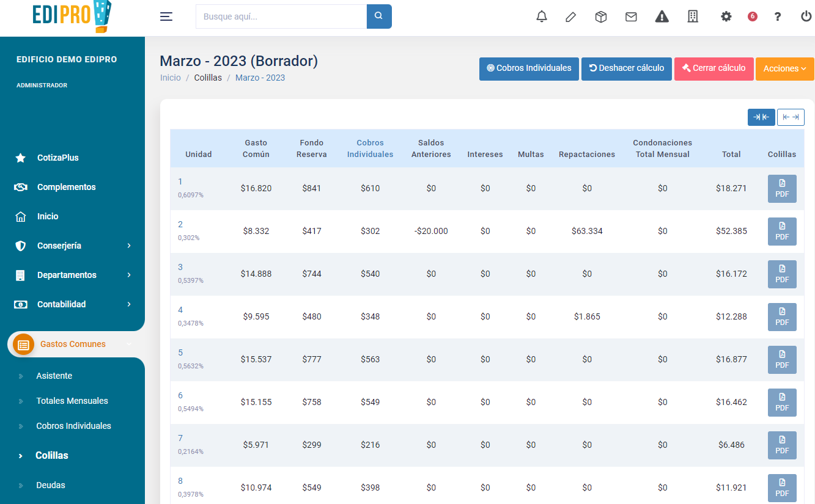This screenshot has width=815, height=504.
Task: Open the Acciones dropdown button
Action: 785,68
